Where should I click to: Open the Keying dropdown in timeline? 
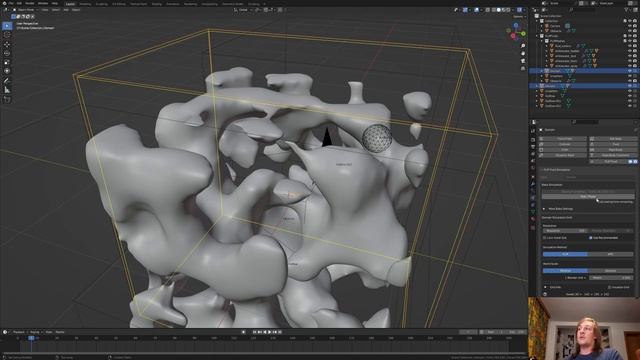[x=35, y=332]
